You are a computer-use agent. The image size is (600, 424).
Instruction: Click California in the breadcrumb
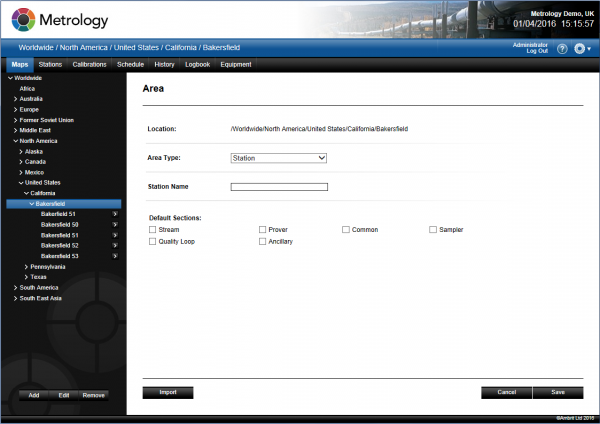(x=181, y=48)
